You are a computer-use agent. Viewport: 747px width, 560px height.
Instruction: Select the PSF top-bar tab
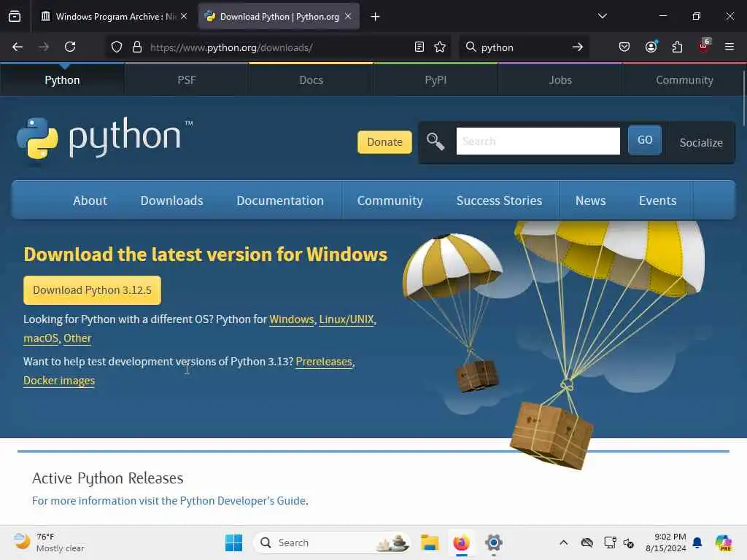point(186,80)
